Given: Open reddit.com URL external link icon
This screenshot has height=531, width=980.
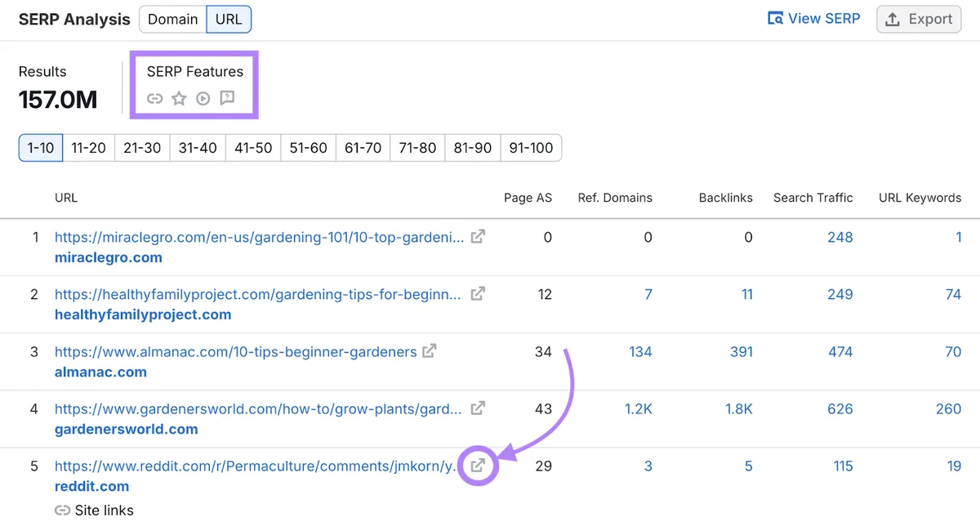Looking at the screenshot, I should 479,466.
